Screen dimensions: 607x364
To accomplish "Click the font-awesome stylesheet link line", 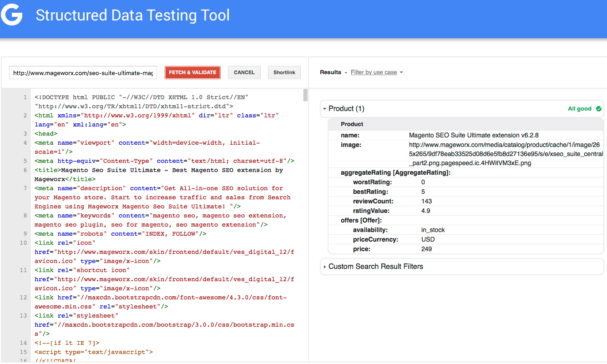I will (161, 302).
